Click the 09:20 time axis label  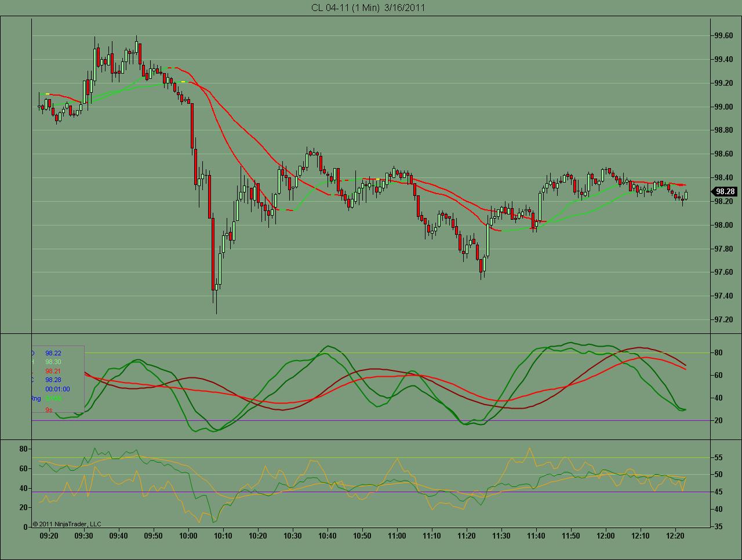click(x=49, y=536)
